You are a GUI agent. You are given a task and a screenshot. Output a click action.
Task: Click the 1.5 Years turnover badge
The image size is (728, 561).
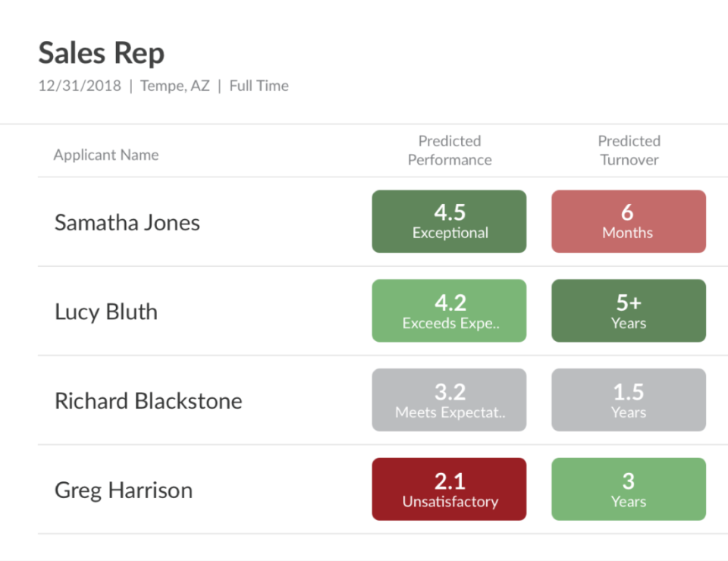coord(628,400)
